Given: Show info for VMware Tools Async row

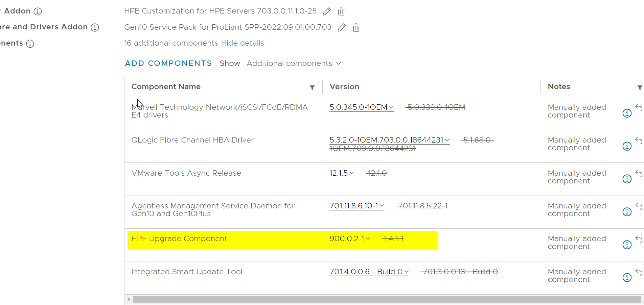Looking at the screenshot, I should (627, 179).
